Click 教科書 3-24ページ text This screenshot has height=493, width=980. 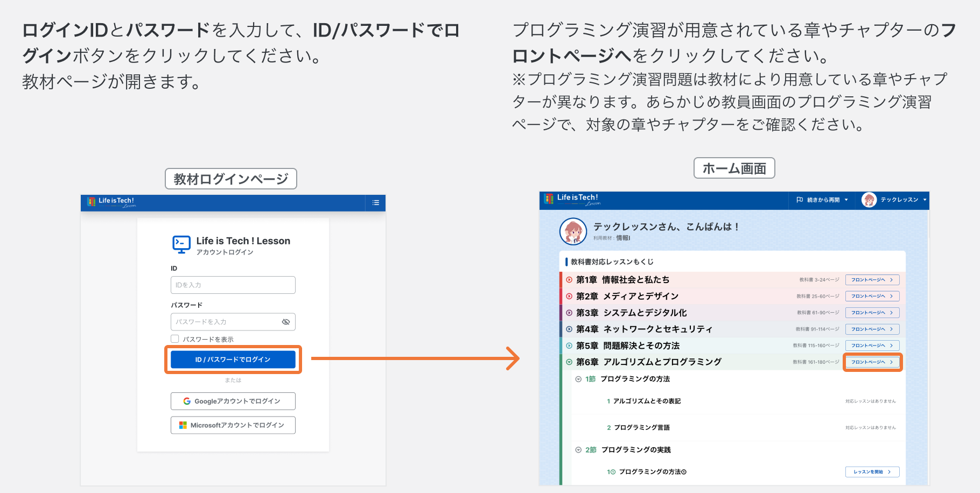pos(819,280)
